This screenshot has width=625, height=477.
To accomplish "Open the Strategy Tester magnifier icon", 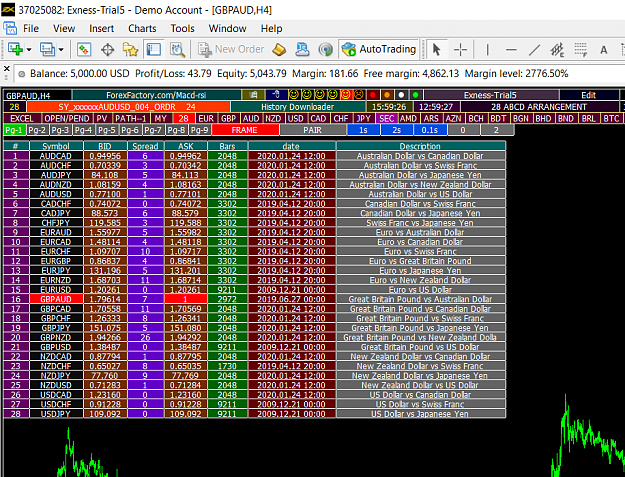I will [x=177, y=49].
